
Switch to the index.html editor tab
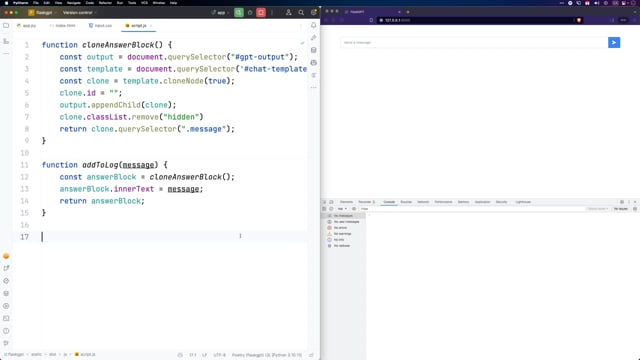[x=62, y=25]
